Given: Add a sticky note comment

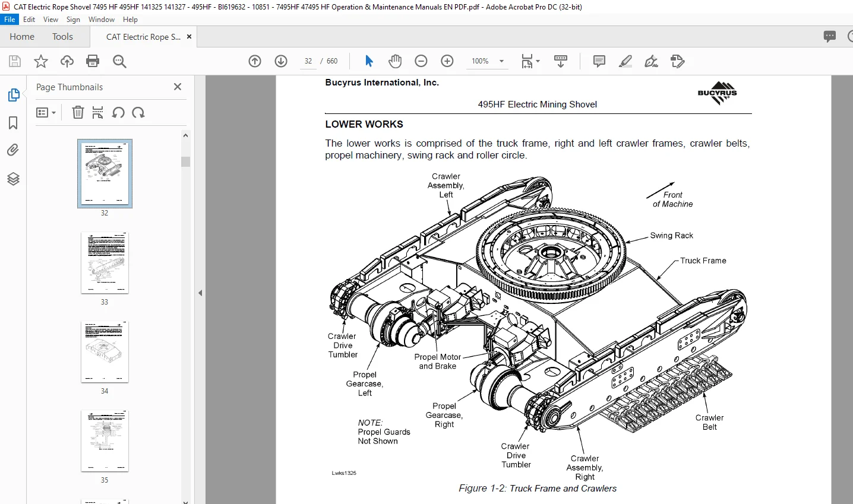Looking at the screenshot, I should [599, 61].
